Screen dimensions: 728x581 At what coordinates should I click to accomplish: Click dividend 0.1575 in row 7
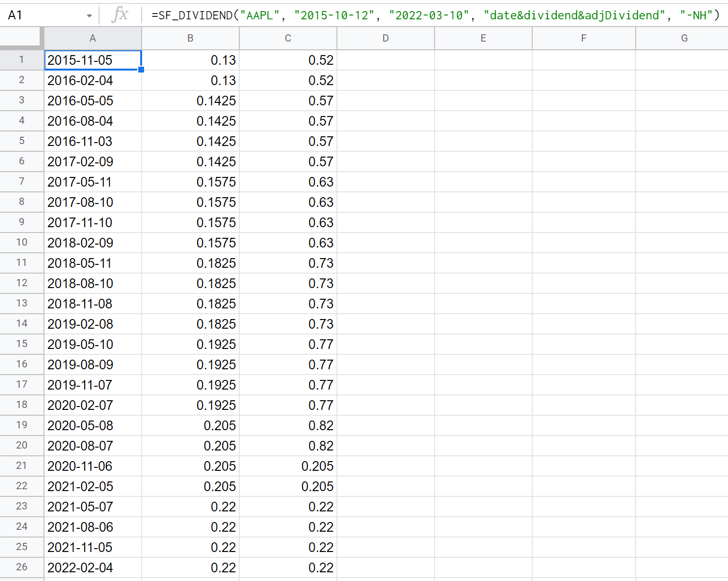coord(190,182)
